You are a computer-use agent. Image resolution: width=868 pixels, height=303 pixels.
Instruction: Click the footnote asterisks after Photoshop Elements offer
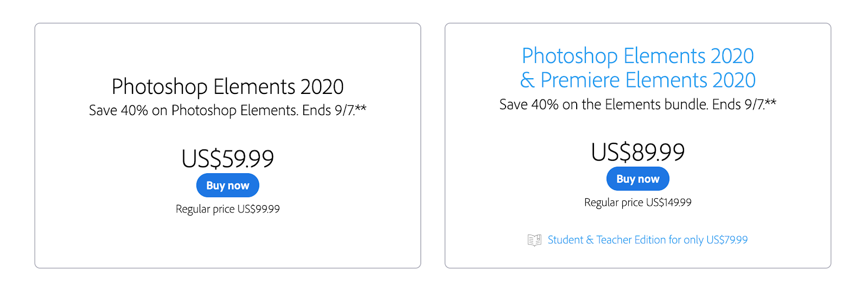click(x=361, y=109)
